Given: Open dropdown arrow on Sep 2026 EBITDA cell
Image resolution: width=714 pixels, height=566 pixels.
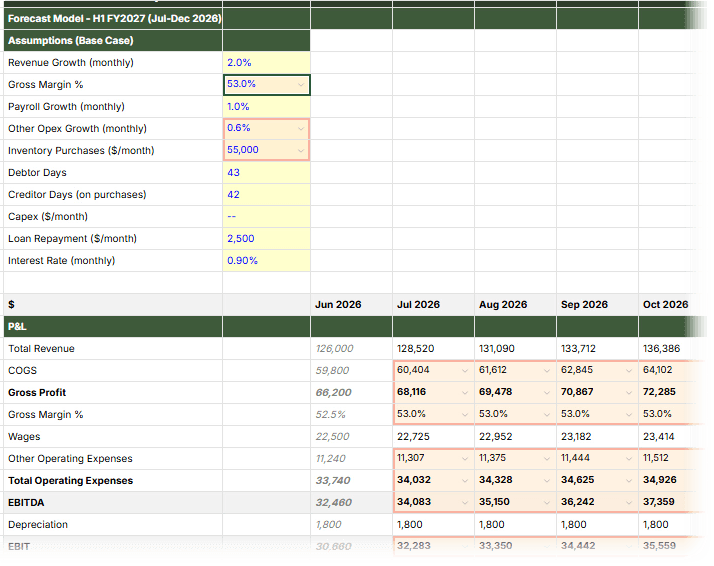Looking at the screenshot, I should pos(628,503).
